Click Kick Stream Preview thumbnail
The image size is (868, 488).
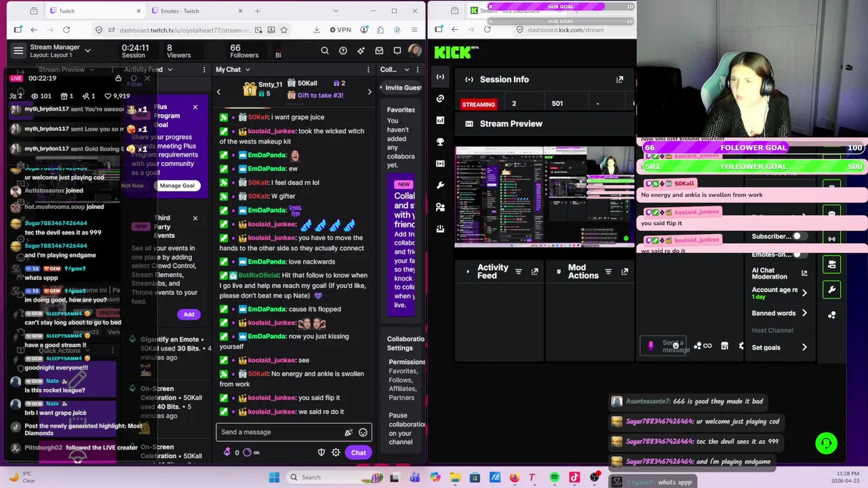click(545, 197)
